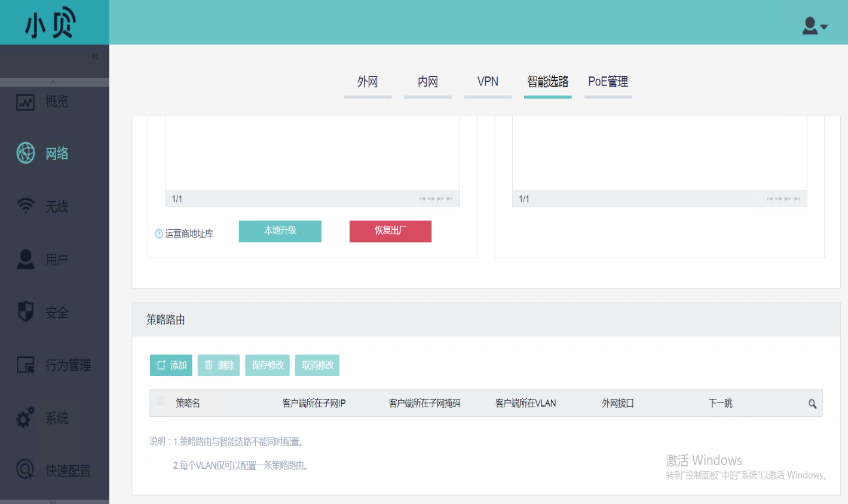Save changes with 保存修改

267,365
